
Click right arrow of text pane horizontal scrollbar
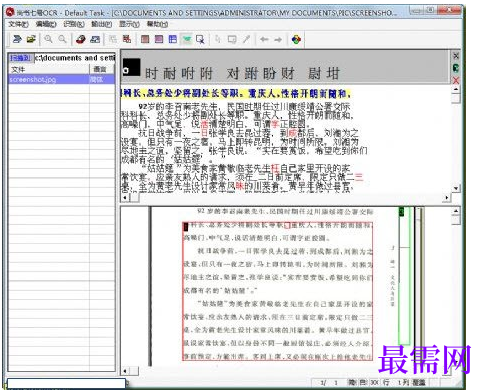[x=447, y=198]
